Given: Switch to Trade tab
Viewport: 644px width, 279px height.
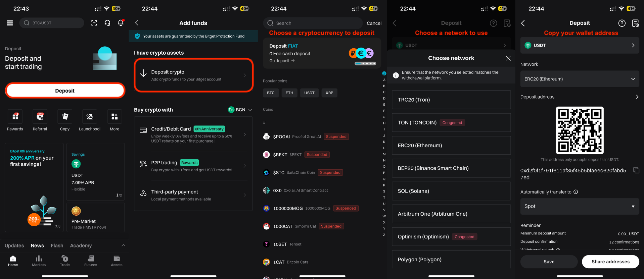Looking at the screenshot, I should click(x=65, y=261).
